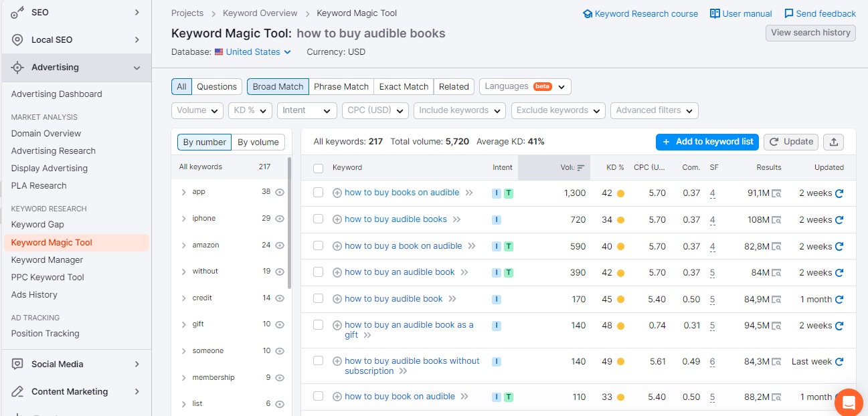Click the Content Marketing pencil icon
This screenshot has height=416, width=868.
pyautogui.click(x=18, y=391)
